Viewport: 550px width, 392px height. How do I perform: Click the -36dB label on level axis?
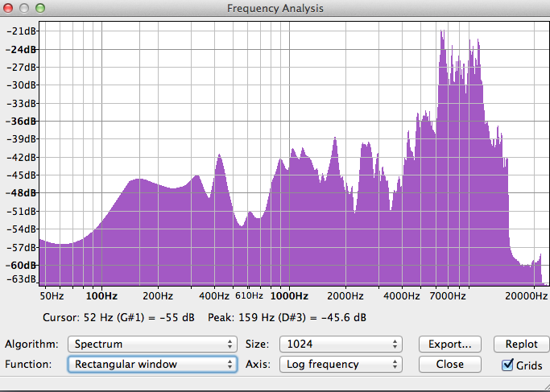coord(23,122)
